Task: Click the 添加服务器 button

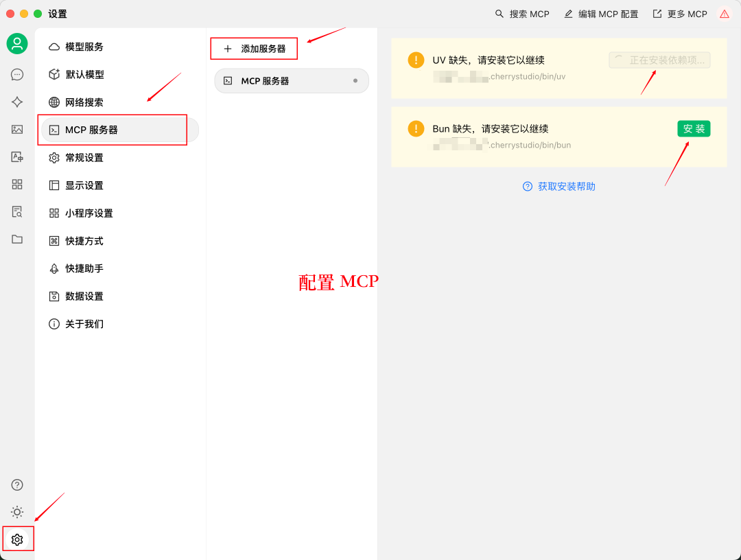Action: (254, 49)
